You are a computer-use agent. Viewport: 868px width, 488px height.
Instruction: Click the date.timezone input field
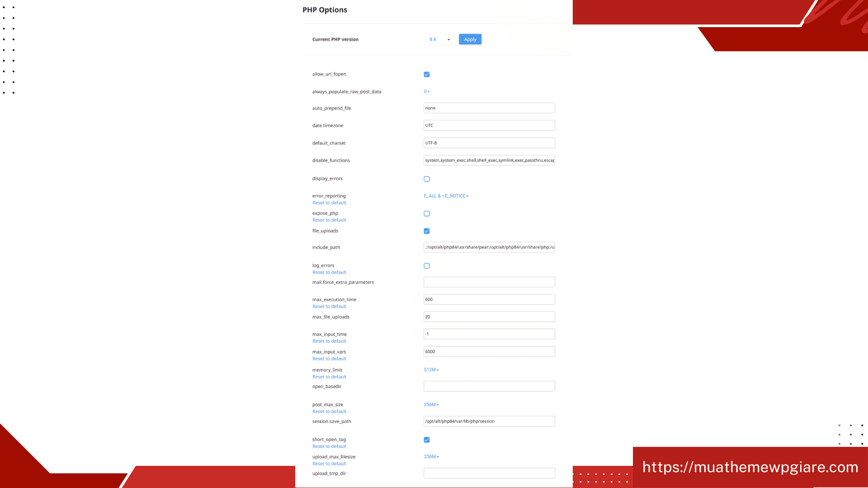(489, 126)
